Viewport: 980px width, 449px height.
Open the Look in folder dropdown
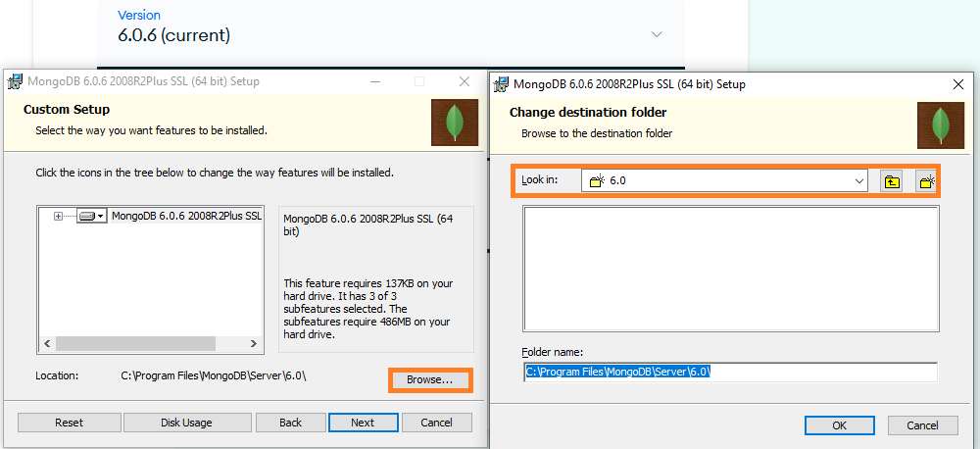[858, 181]
